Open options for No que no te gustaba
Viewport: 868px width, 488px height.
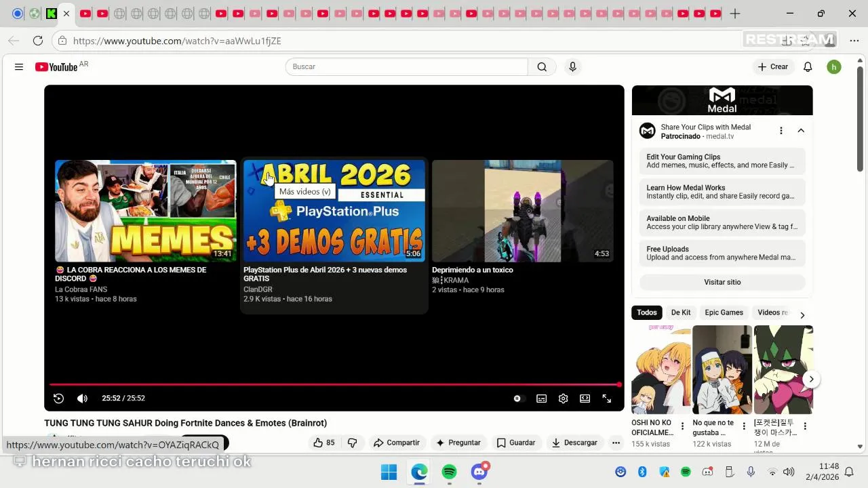pos(744,426)
